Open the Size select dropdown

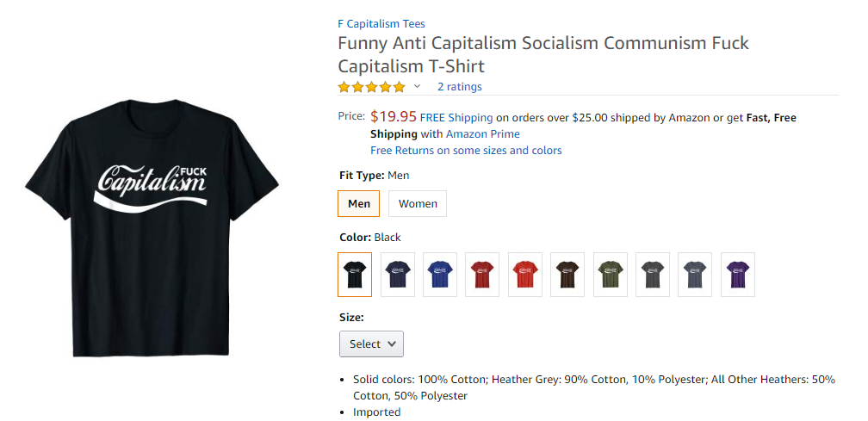[x=371, y=344]
